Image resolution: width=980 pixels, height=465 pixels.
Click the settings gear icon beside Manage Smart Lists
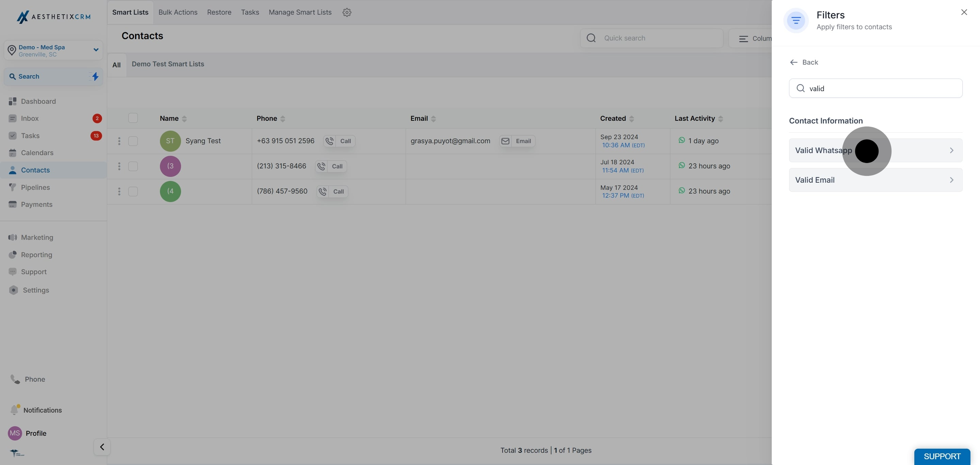coord(347,12)
